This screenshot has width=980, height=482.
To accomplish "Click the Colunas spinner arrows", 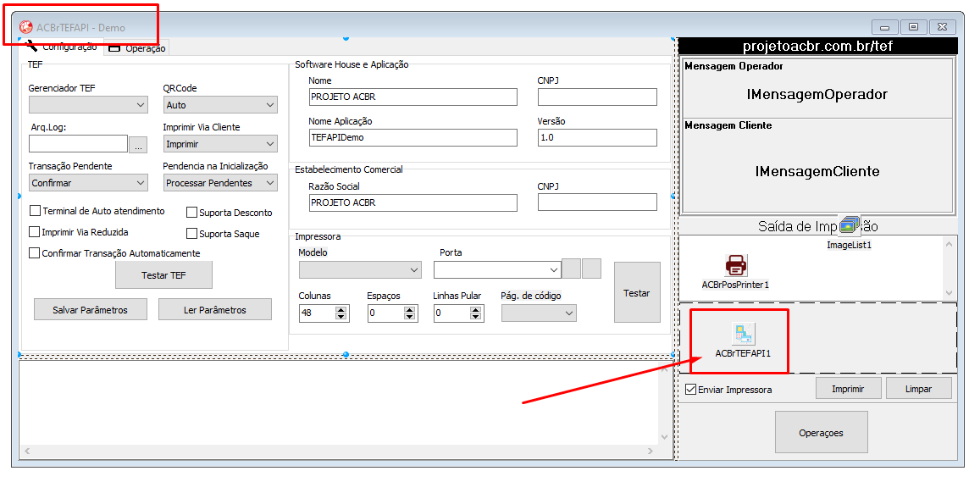I will 341,313.
